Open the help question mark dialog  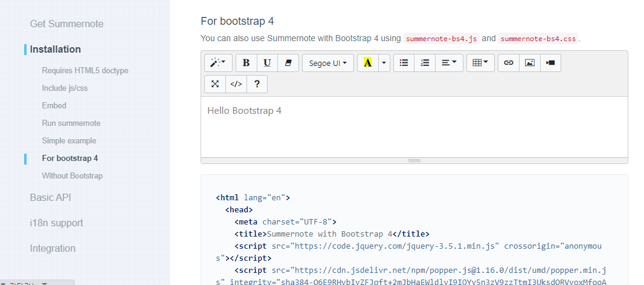pos(257,84)
